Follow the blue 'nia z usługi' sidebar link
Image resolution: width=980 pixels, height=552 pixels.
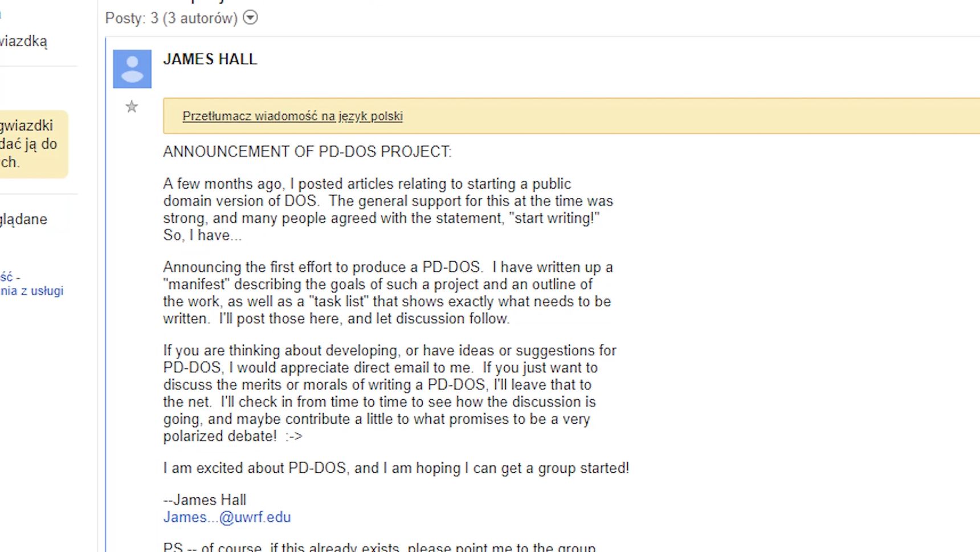click(x=31, y=291)
